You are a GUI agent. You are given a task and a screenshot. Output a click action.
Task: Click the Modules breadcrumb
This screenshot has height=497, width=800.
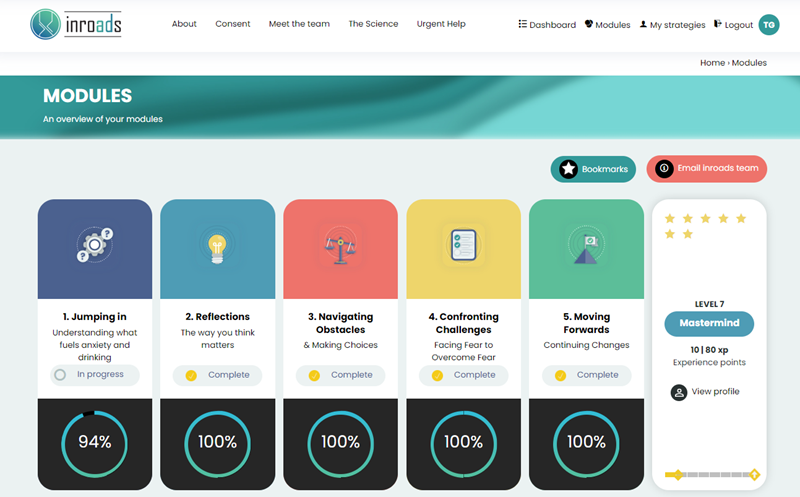(x=749, y=63)
